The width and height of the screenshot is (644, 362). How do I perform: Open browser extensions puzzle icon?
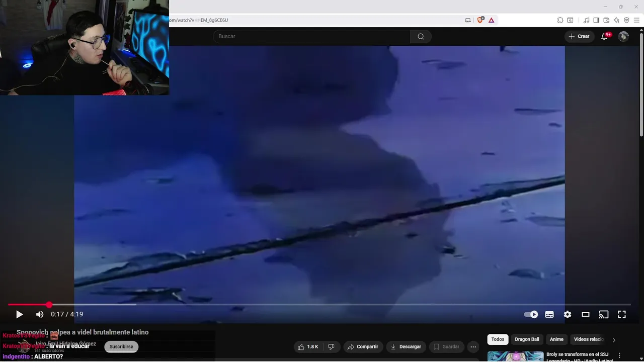click(560, 20)
